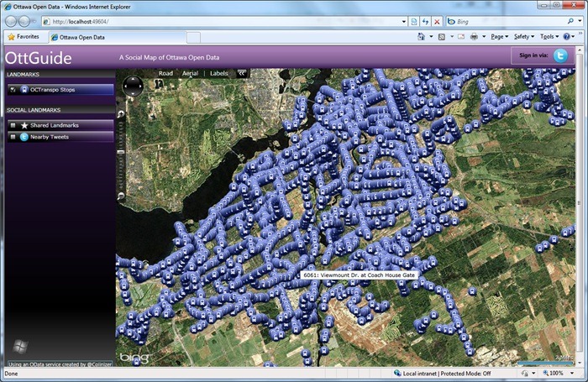Open the Page menu

coord(500,37)
